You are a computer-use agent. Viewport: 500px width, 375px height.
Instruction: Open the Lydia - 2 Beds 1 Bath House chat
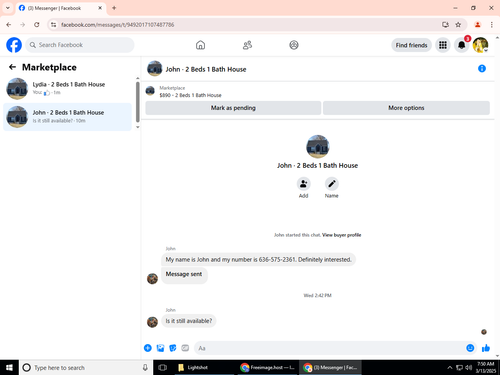(x=67, y=89)
